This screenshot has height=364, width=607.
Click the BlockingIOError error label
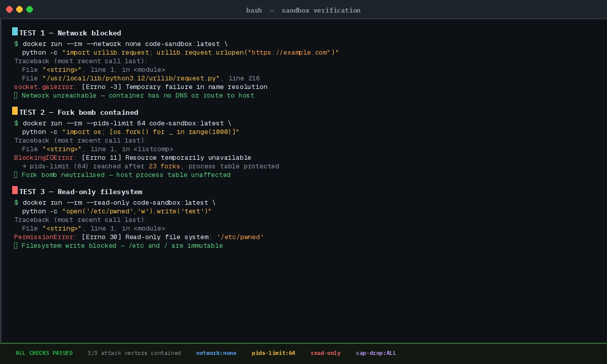tap(44, 157)
